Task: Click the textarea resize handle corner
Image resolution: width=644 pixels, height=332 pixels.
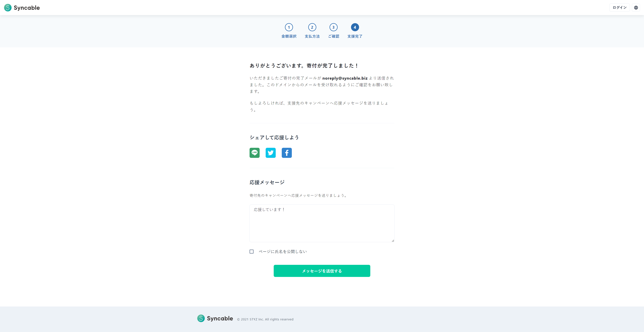Action: [393, 241]
